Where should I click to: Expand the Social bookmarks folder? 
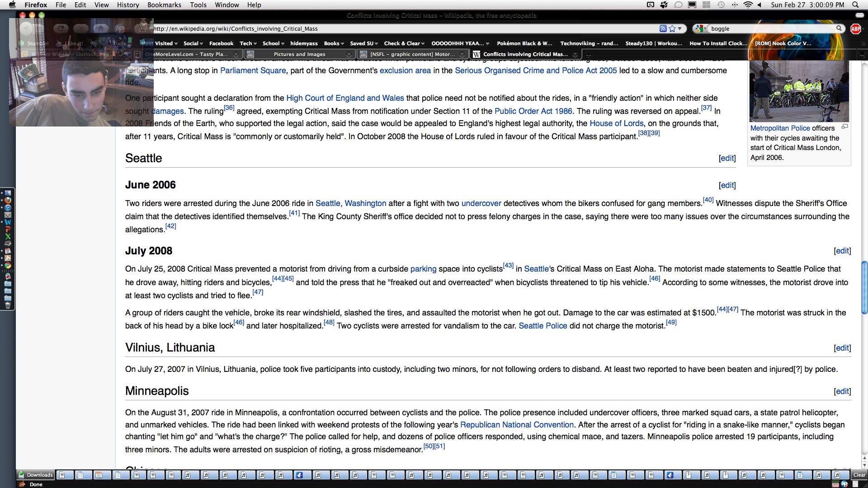(193, 43)
